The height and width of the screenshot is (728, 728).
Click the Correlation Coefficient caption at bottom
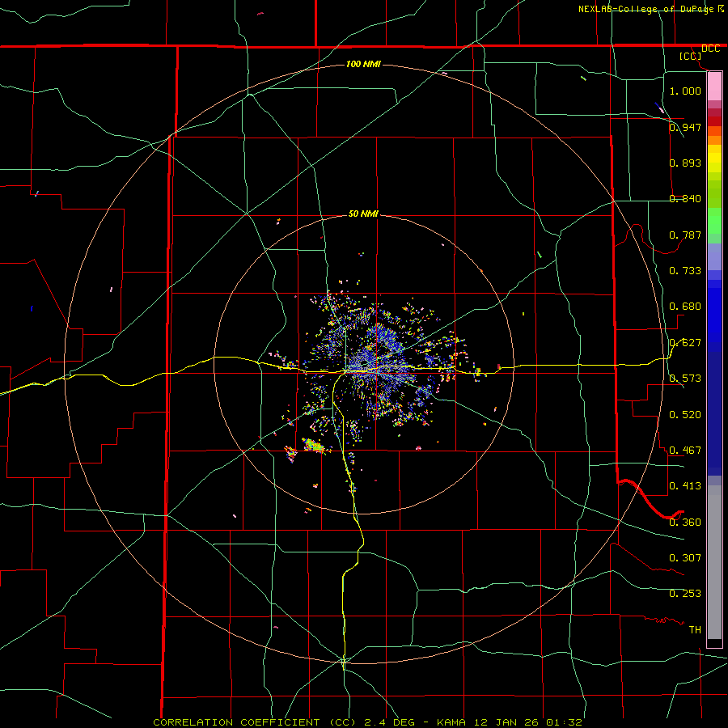[x=367, y=722]
